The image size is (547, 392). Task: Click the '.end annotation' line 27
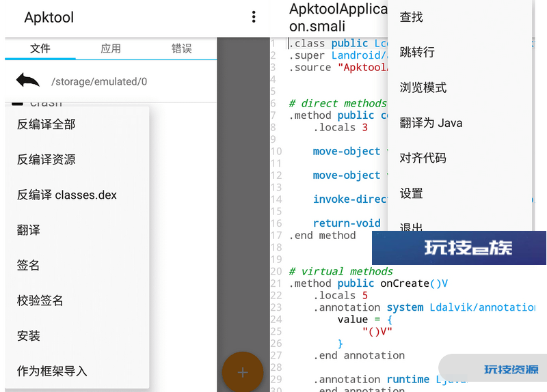pos(359,355)
